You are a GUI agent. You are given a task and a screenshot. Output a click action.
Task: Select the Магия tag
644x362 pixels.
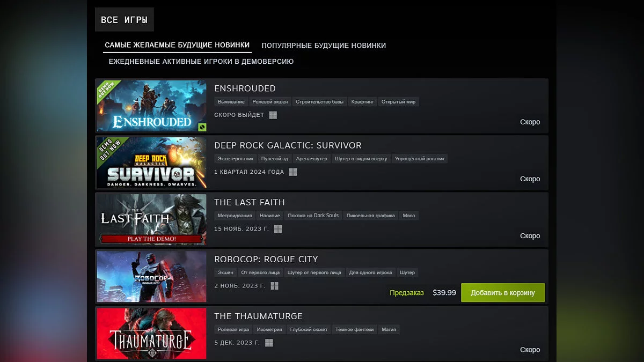(x=389, y=329)
